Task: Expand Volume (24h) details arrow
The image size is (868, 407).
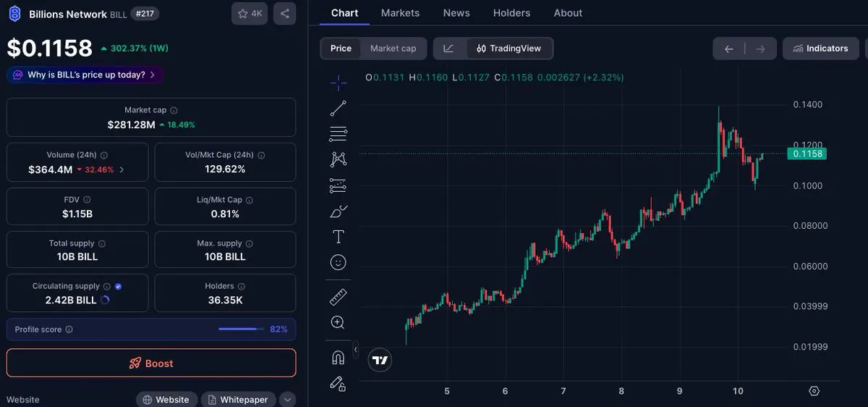Action: click(x=122, y=170)
